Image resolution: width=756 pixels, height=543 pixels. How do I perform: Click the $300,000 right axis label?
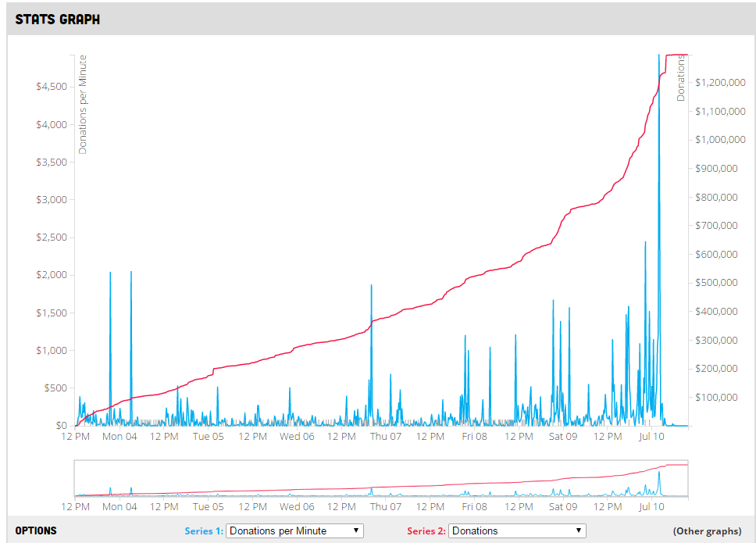[x=716, y=341]
